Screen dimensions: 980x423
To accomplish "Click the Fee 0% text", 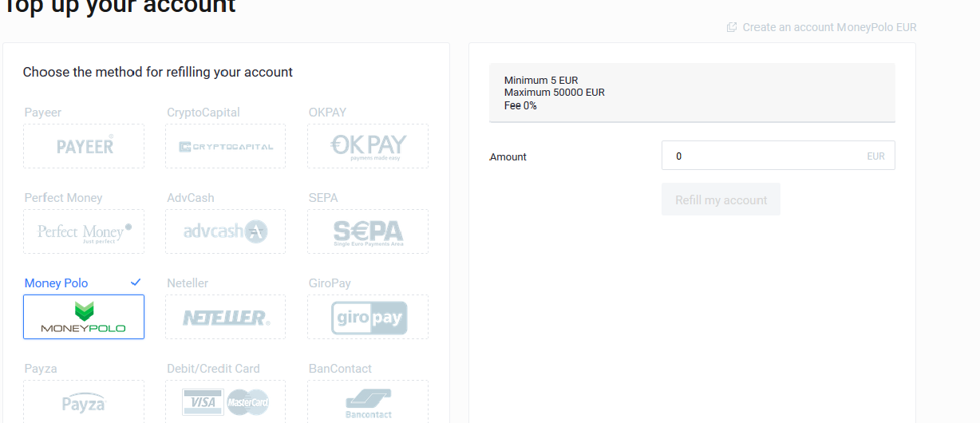I will (x=520, y=105).
